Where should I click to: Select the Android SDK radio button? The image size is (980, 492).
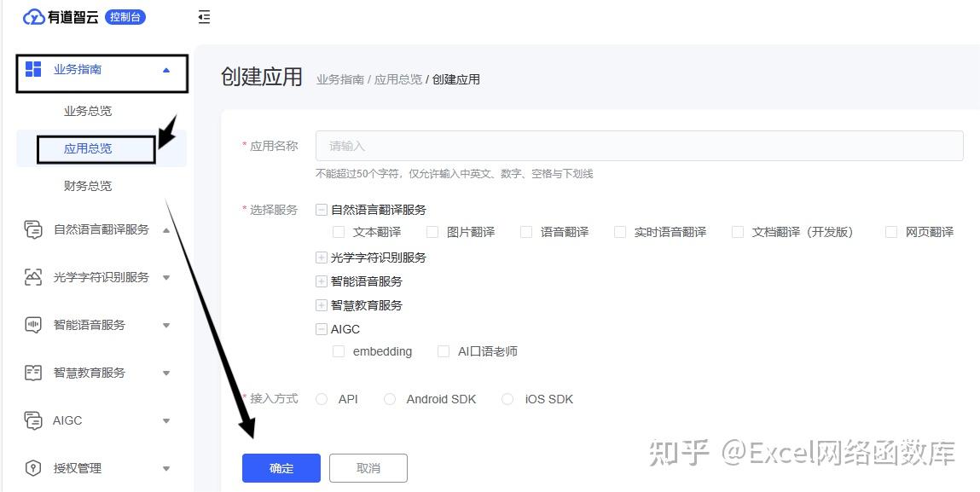click(x=390, y=399)
